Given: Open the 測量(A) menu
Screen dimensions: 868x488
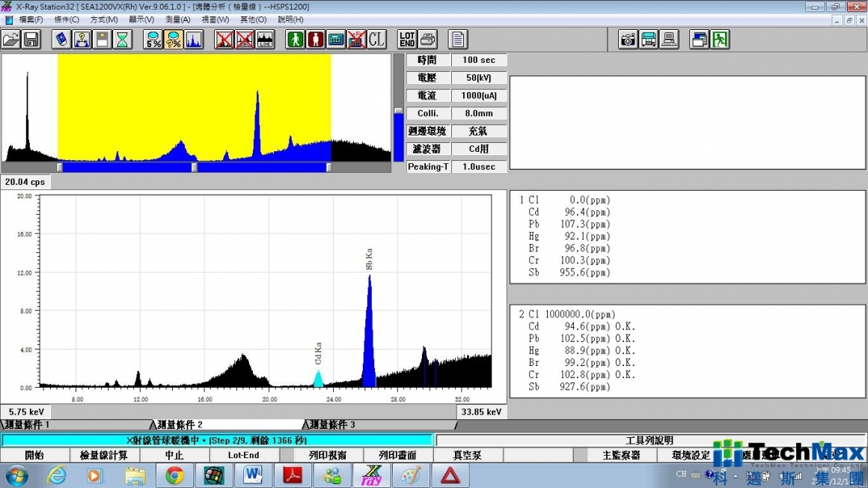Looking at the screenshot, I should point(177,19).
